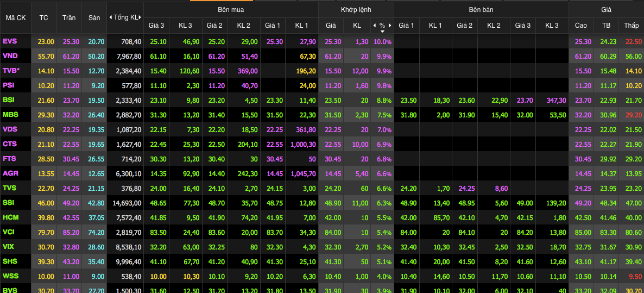Open SSI stock details

9,202
